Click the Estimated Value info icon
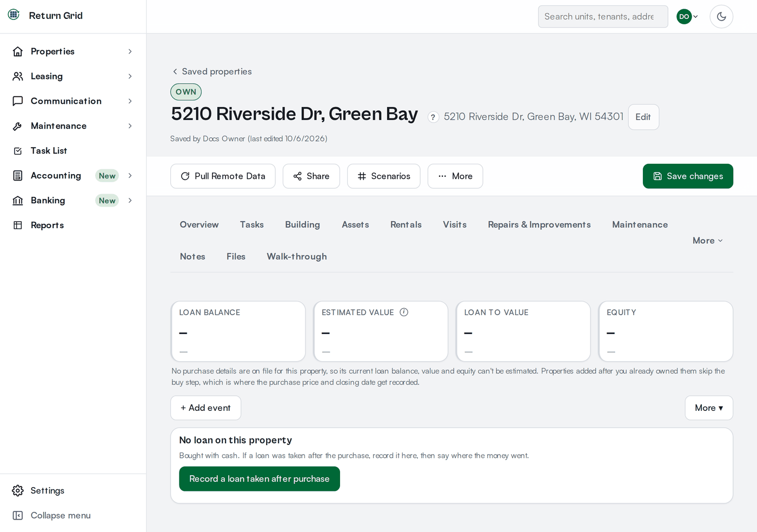757x532 pixels. 404,312
